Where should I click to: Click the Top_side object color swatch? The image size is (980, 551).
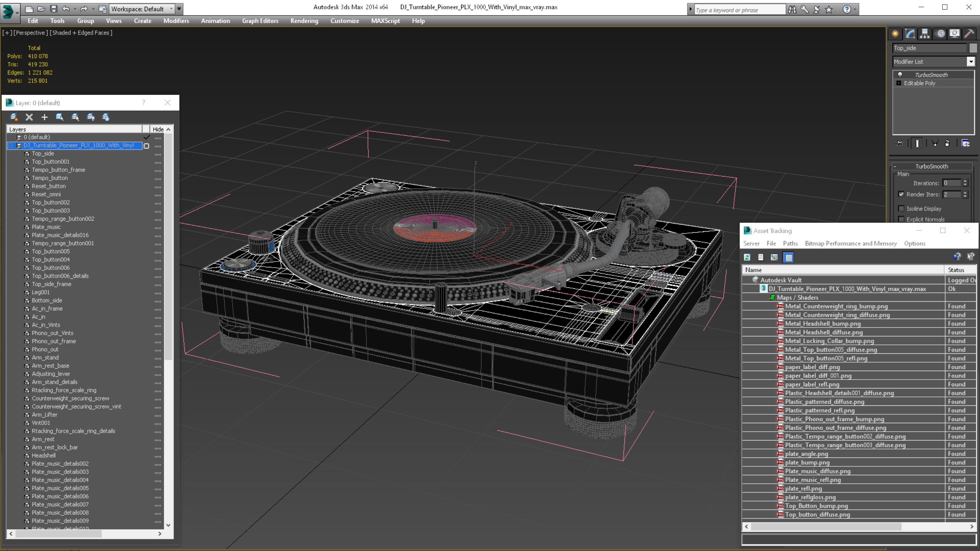pyautogui.click(x=973, y=48)
